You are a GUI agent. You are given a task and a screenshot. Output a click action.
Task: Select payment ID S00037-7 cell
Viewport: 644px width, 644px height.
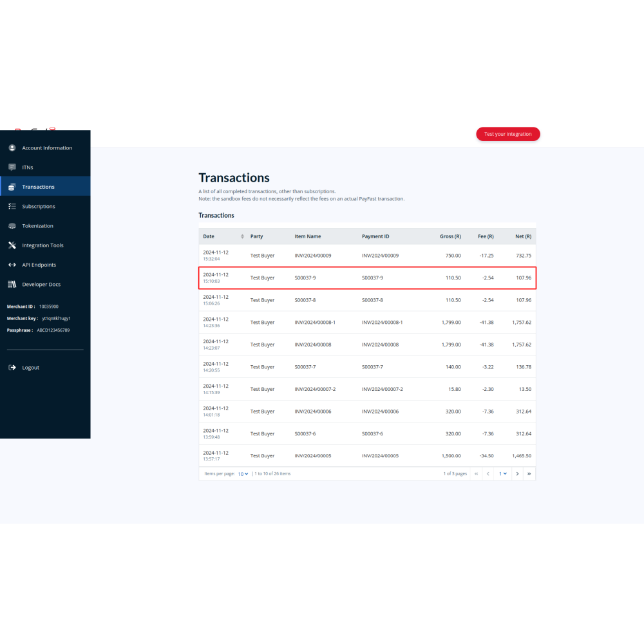pos(372,367)
